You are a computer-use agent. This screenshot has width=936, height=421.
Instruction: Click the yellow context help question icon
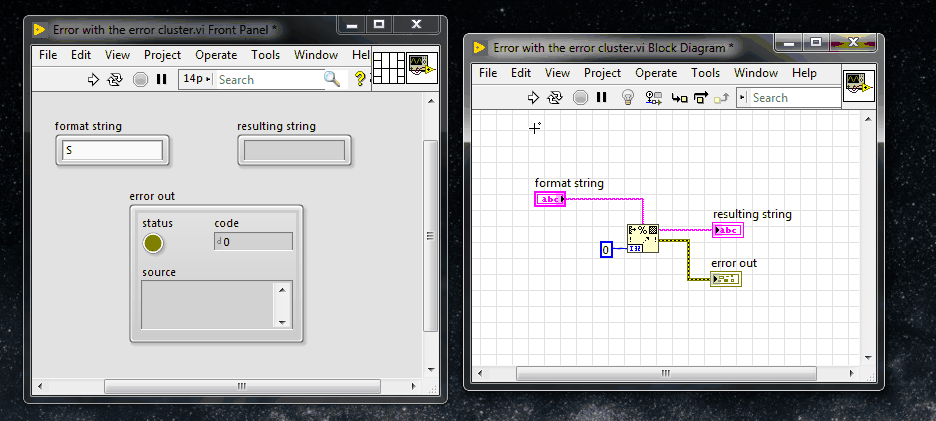tap(359, 79)
